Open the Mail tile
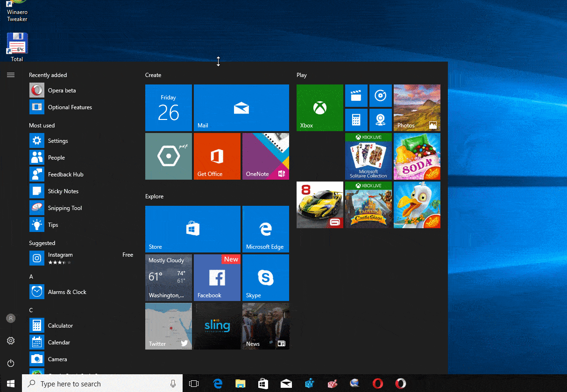This screenshot has width=567, height=392. [x=241, y=108]
